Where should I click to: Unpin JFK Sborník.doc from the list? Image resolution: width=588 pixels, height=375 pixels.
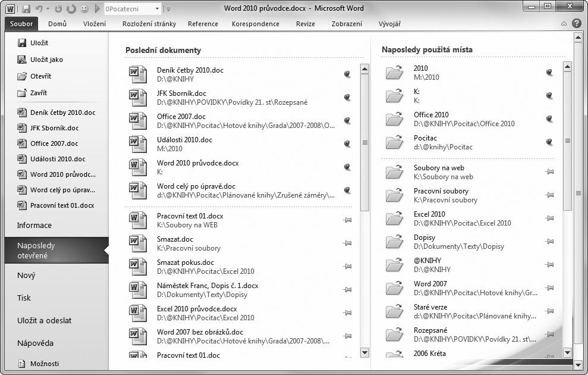347,97
